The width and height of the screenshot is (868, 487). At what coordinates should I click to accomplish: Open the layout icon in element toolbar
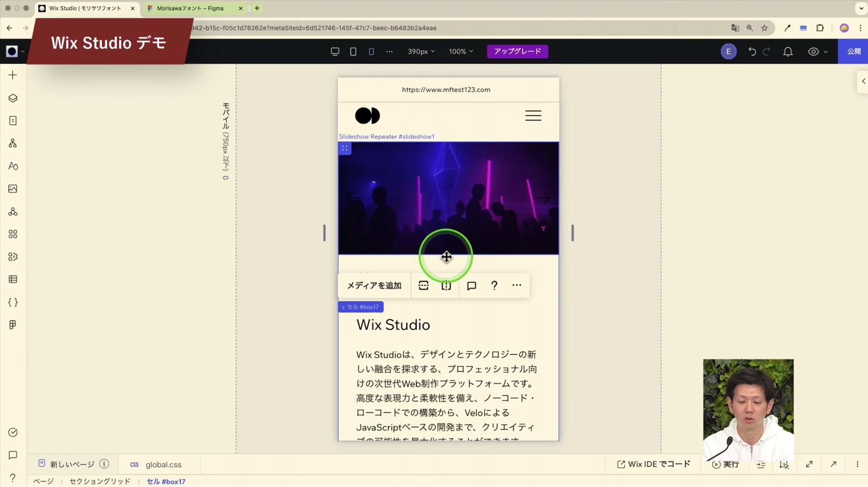pos(424,285)
